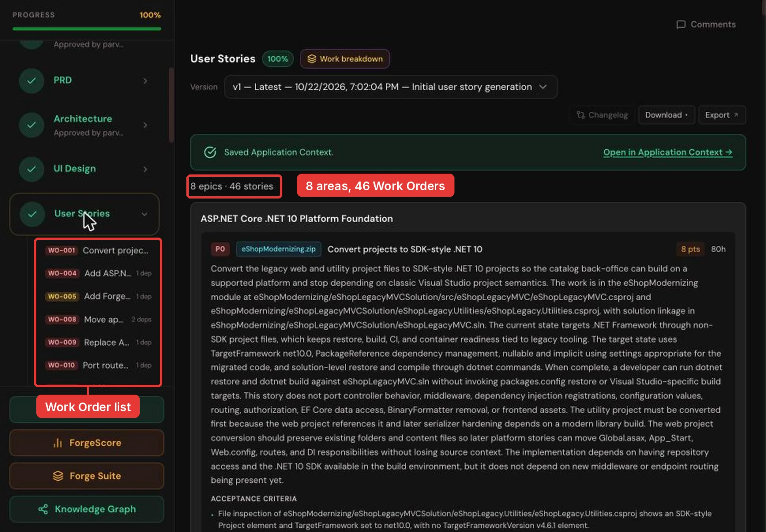Select work order WO-008 Move ap...
Viewport: 766px width, 532px height.
click(98, 319)
